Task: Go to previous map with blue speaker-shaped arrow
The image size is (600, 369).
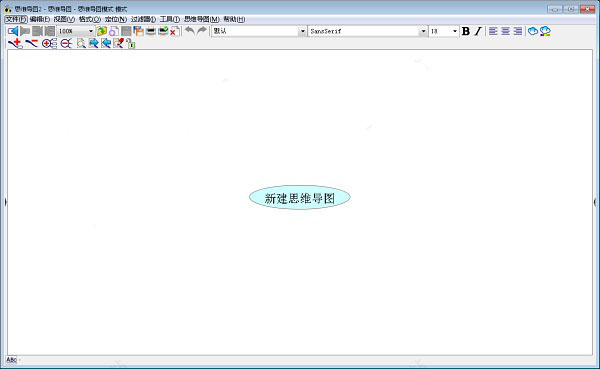Action: click(x=13, y=31)
